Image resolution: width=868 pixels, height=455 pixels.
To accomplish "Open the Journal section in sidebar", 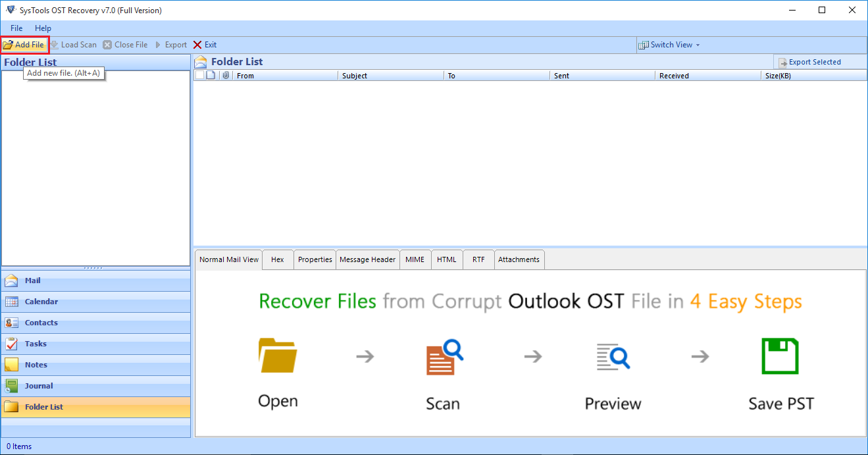I will point(39,386).
